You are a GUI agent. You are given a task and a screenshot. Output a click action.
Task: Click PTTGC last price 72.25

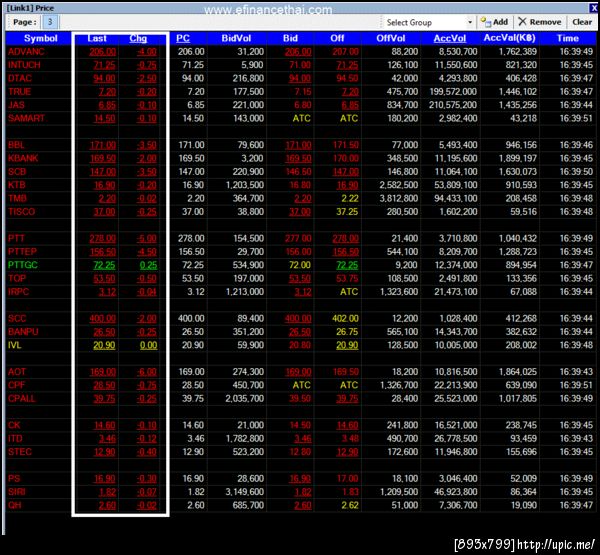(x=104, y=265)
